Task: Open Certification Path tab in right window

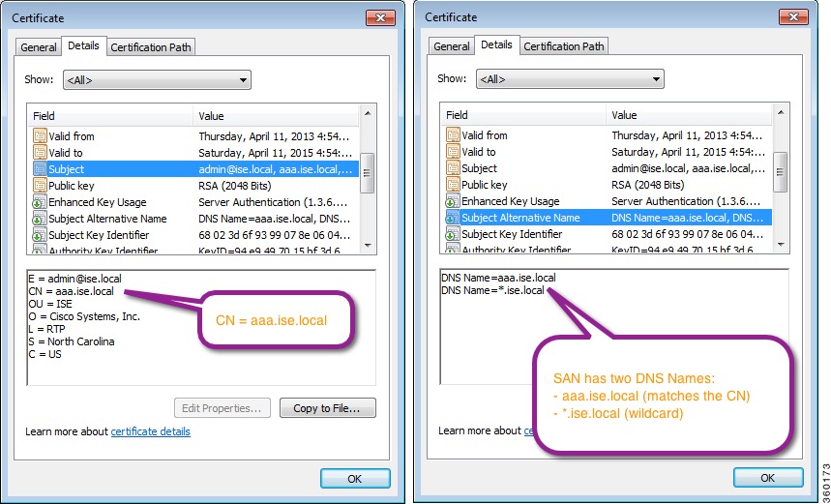Action: click(x=564, y=46)
